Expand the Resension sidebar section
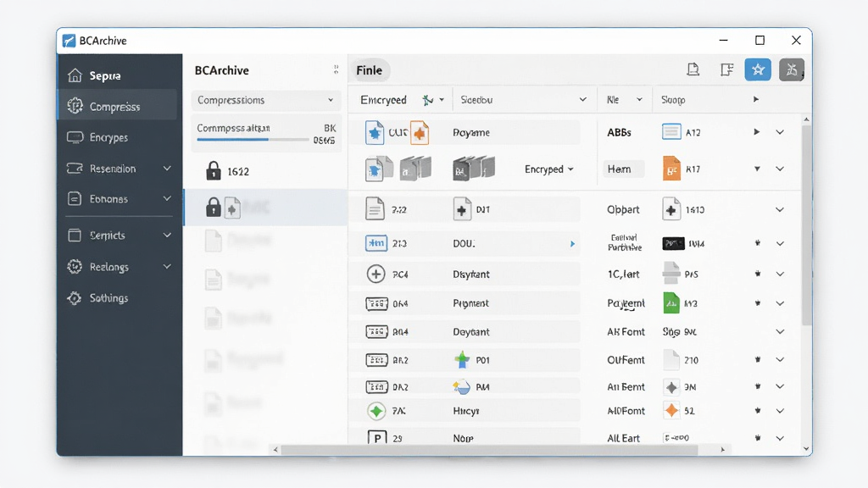868x488 pixels. (167, 169)
